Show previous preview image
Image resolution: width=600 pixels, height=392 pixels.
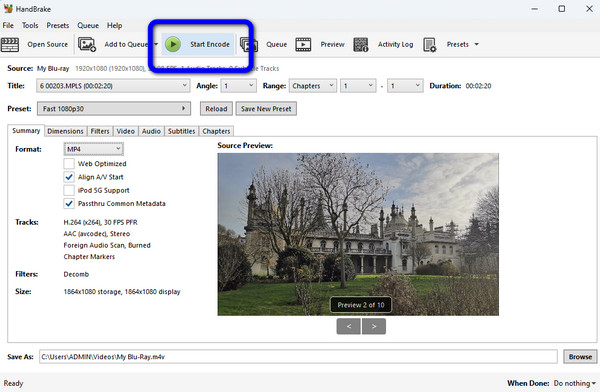[x=349, y=327]
